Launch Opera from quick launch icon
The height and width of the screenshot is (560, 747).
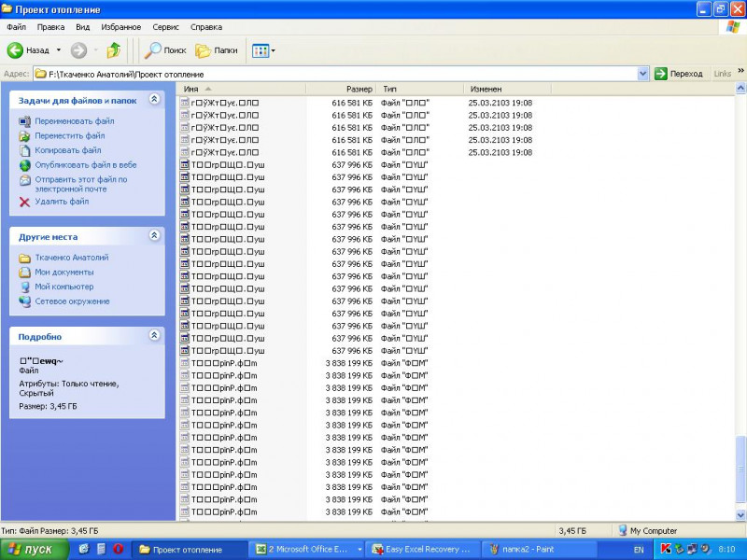pyautogui.click(x=118, y=549)
